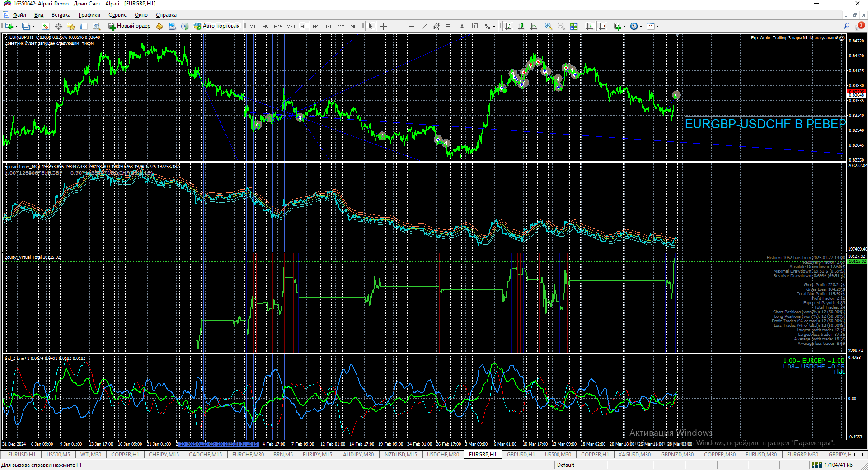Expand the one-click trading triangle beside EURGBP,H1
868x470 pixels.
(5, 37)
